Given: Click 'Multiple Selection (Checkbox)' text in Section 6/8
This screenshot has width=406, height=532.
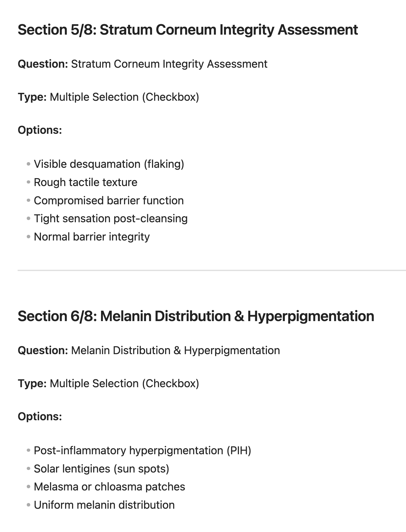Looking at the screenshot, I should click(124, 383).
